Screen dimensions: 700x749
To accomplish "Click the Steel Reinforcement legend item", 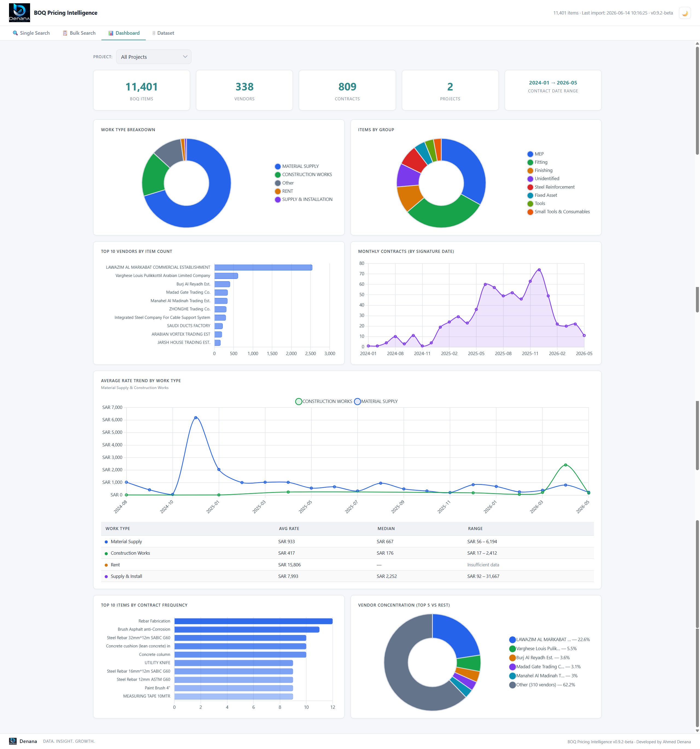I will coord(551,187).
